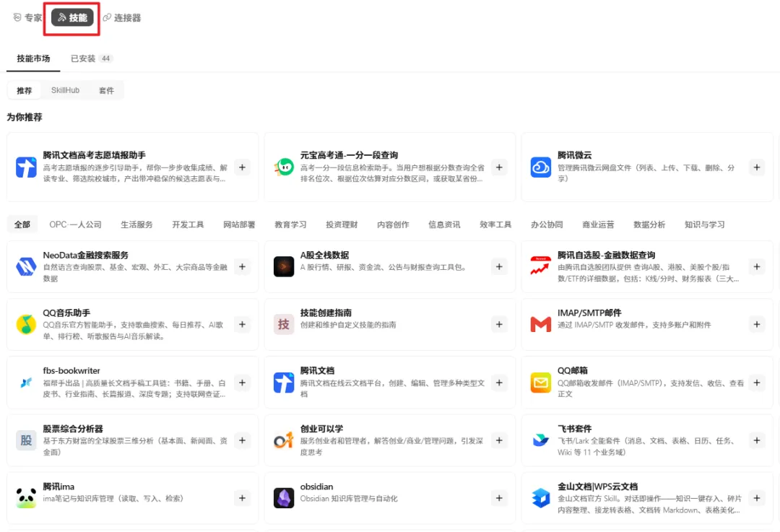The width and height of the screenshot is (780, 532).
Task: Click the QQ音乐助手 icon
Action: pos(26,324)
